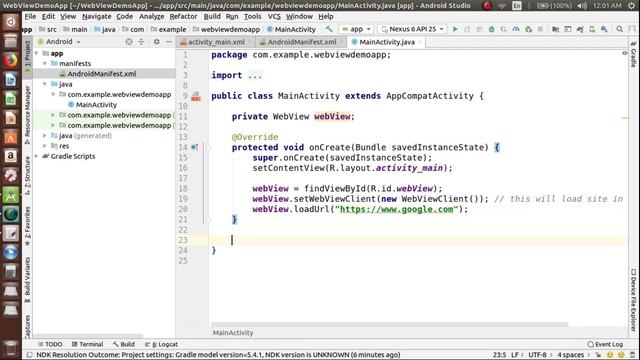Viewport: 640px width, 360px height.
Task: Open the SDK Manager icon
Action: click(x=604, y=29)
